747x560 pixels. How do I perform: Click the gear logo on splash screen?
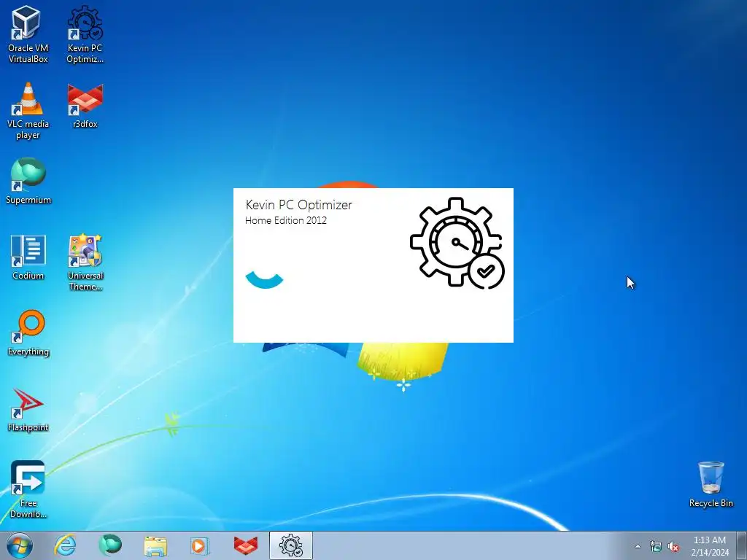[457, 243]
